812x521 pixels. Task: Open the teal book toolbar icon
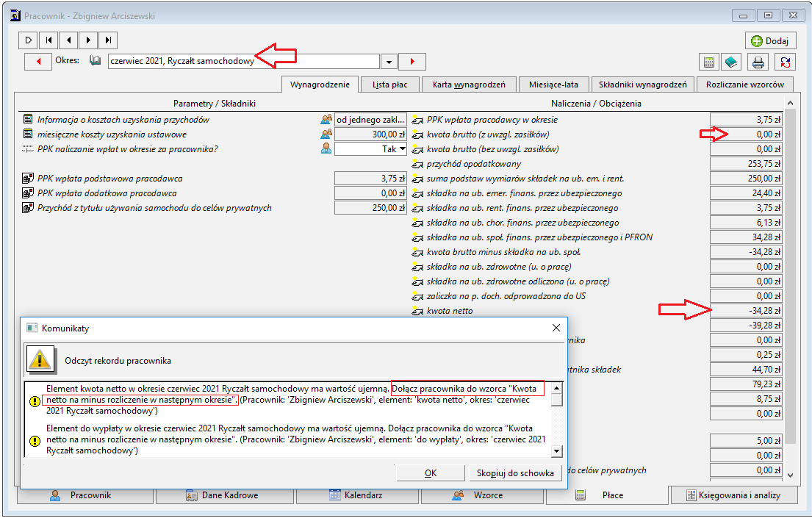point(730,62)
